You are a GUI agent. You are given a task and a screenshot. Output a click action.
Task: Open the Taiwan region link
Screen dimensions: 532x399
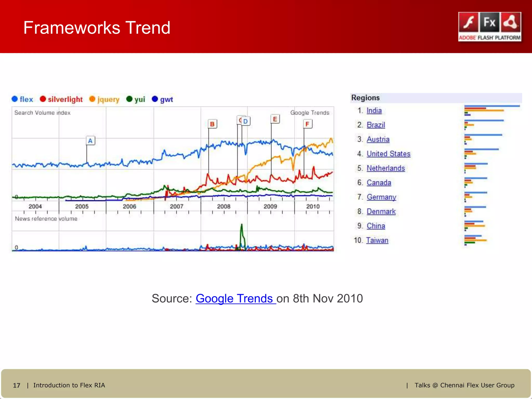pyautogui.click(x=377, y=240)
